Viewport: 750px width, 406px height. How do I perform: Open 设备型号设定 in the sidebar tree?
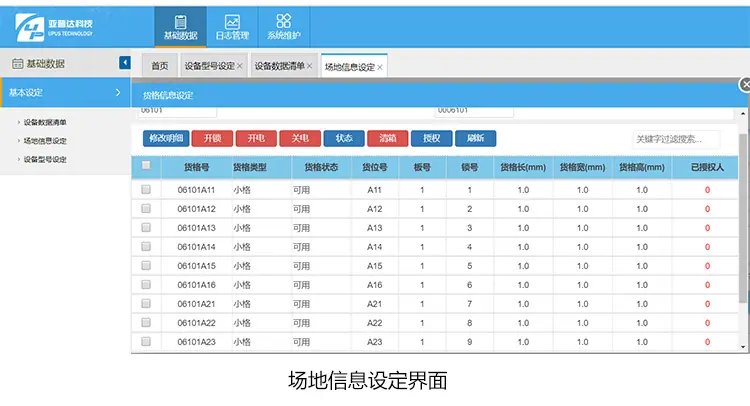point(45,159)
